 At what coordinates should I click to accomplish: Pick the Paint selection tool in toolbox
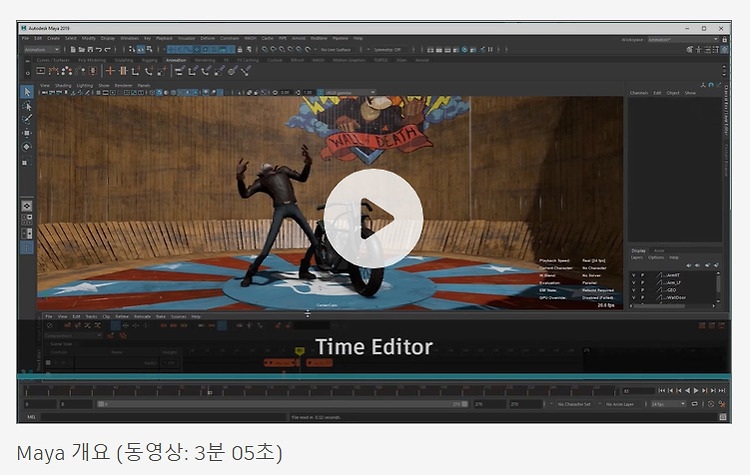[x=27, y=119]
